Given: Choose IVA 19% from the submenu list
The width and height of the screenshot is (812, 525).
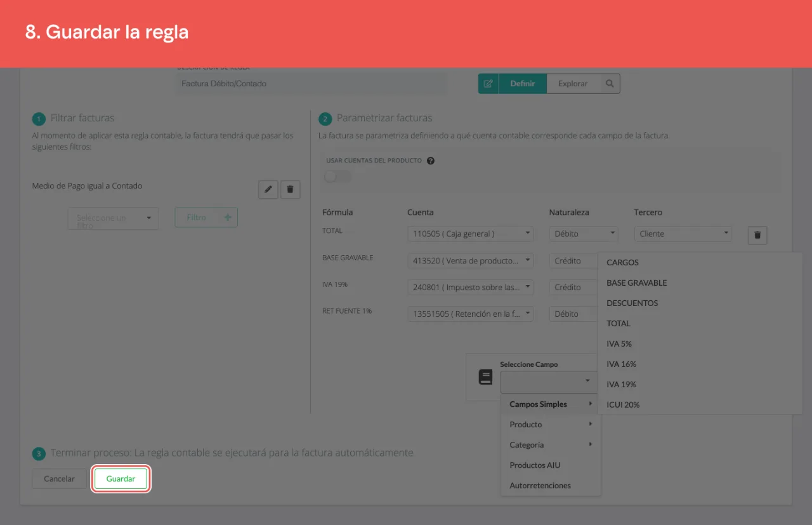Looking at the screenshot, I should click(700, 384).
